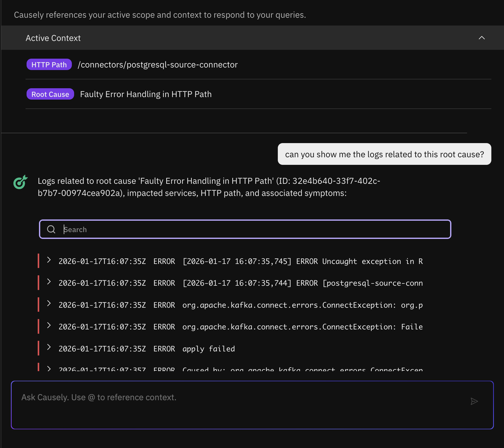Click the send message arrow icon
Screen dimensions: 504x448
pyautogui.click(x=474, y=401)
